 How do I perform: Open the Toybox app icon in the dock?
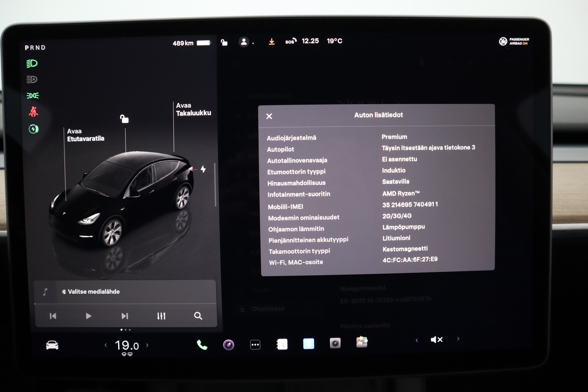tap(361, 342)
